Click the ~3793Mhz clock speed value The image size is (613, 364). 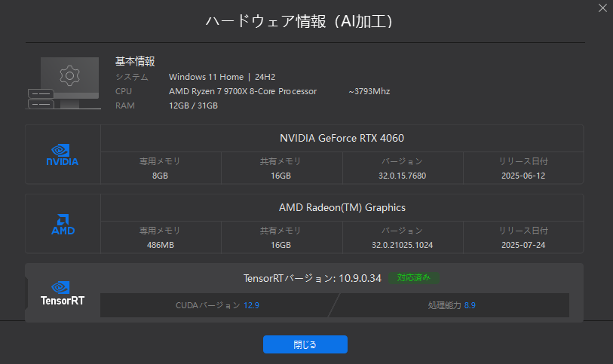point(369,91)
